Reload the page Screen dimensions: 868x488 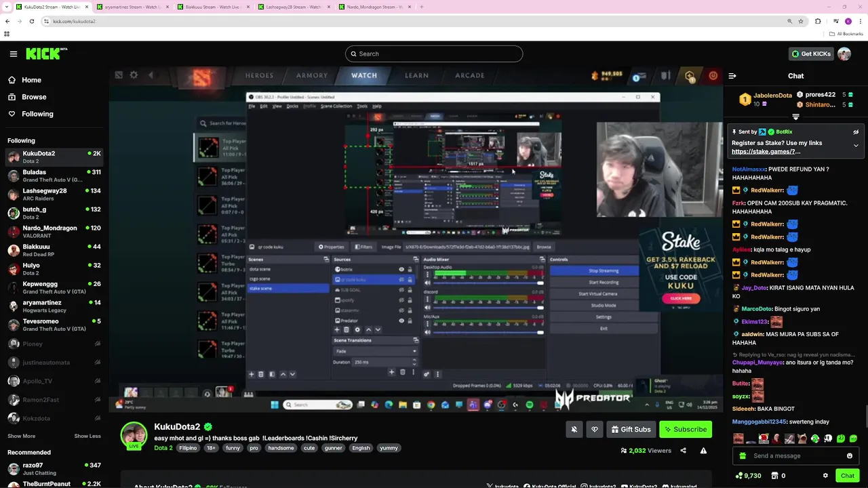pos(31,21)
